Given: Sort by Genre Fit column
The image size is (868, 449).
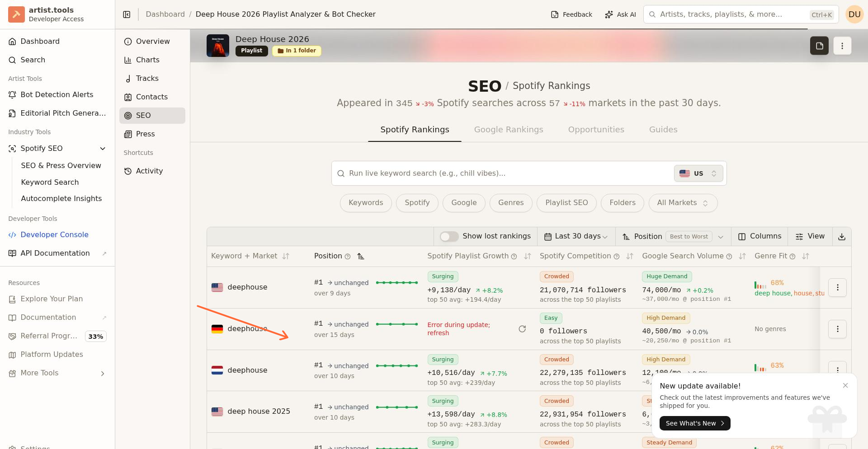Looking at the screenshot, I should point(805,256).
